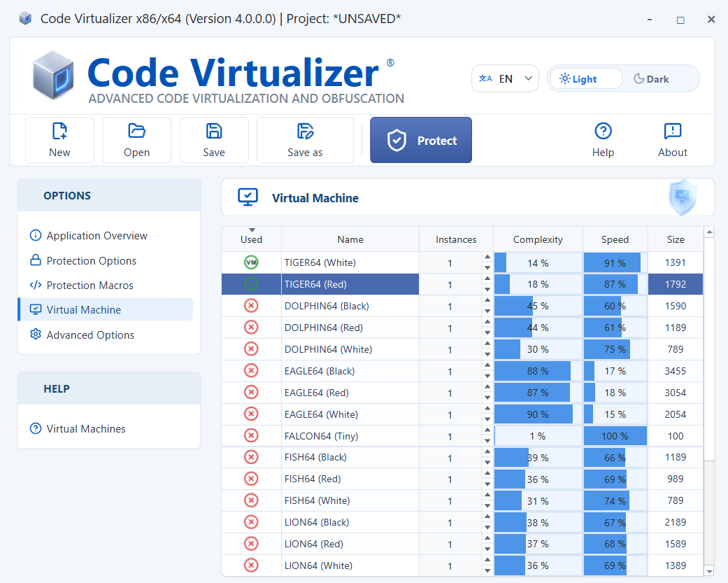This screenshot has height=583, width=728.
Task: Sort by the Size column header
Action: tap(676, 239)
